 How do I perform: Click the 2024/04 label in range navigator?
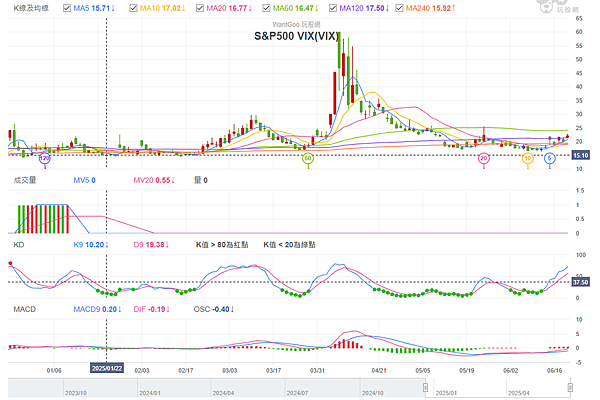223,393
